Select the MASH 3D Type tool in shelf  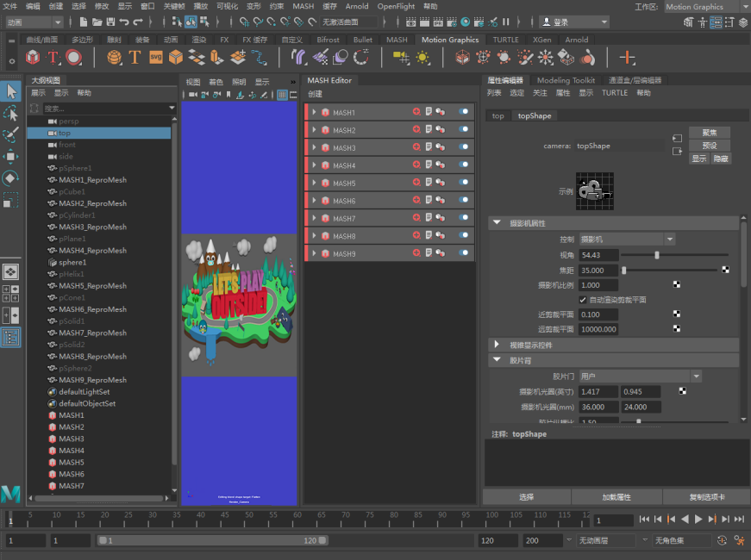tap(53, 58)
